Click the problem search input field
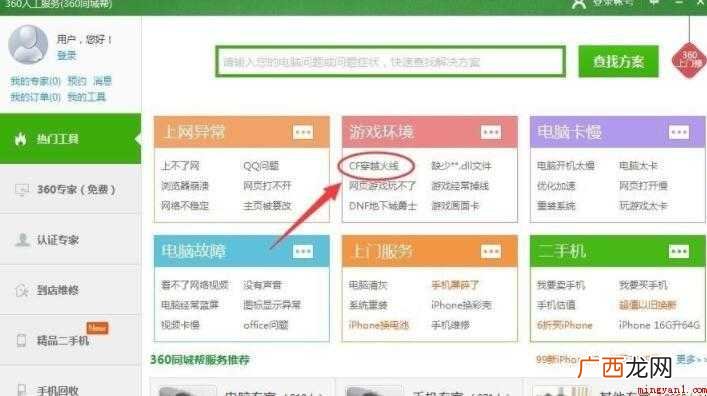This screenshot has height=396, width=707. click(390, 61)
